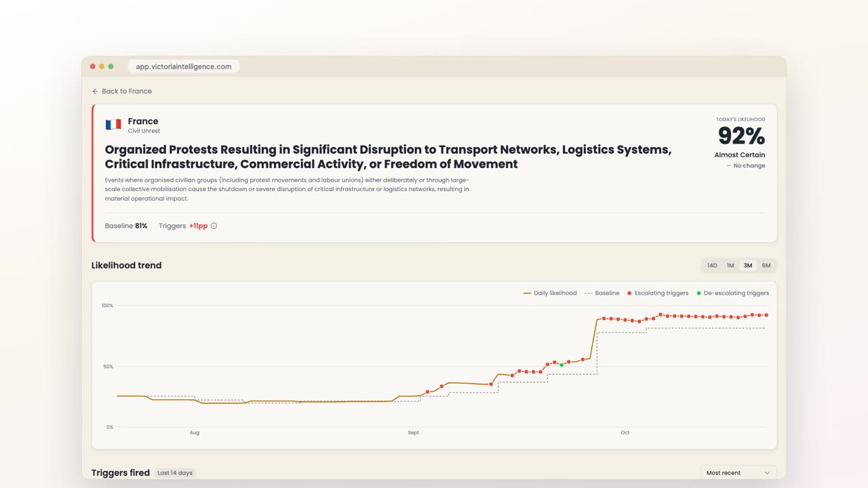Focus the app.victoriaintelligence.com address bar
The image size is (868, 488).
tap(184, 66)
